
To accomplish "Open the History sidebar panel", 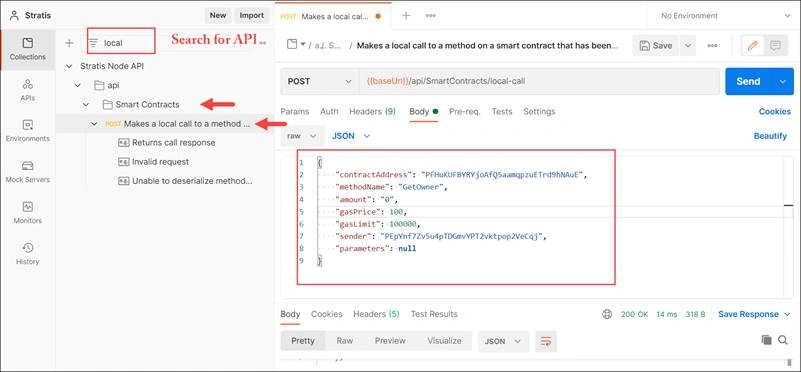I will [28, 253].
